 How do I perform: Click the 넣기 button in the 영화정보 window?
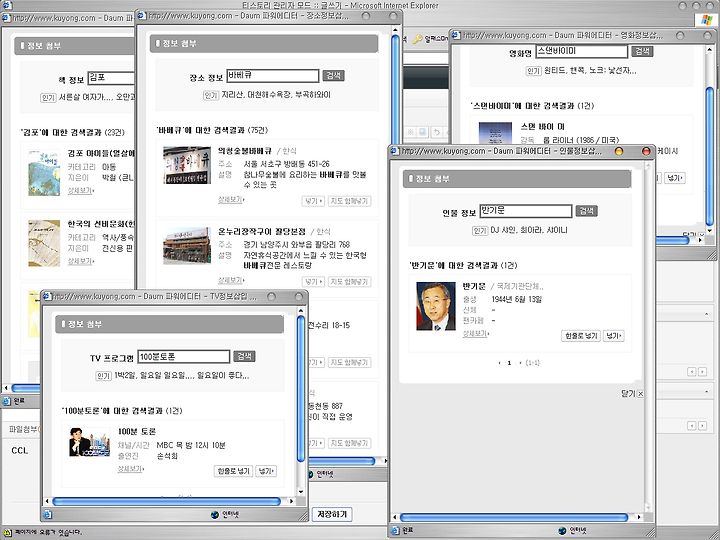coord(675,178)
